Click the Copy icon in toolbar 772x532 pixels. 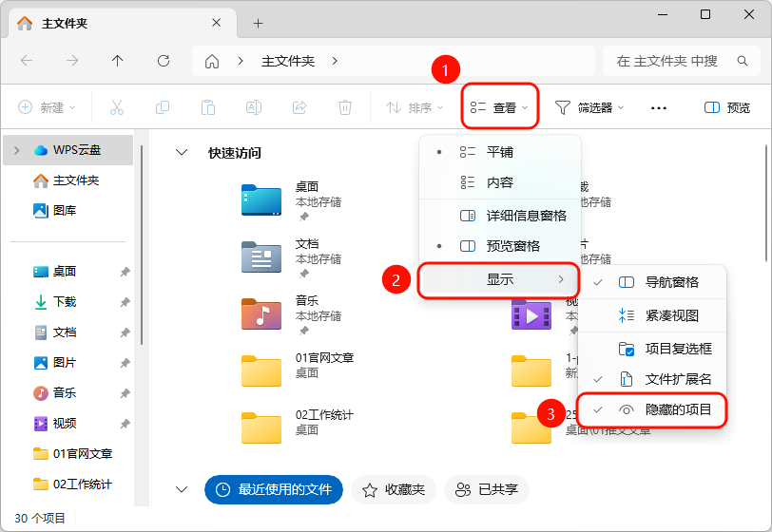(163, 107)
